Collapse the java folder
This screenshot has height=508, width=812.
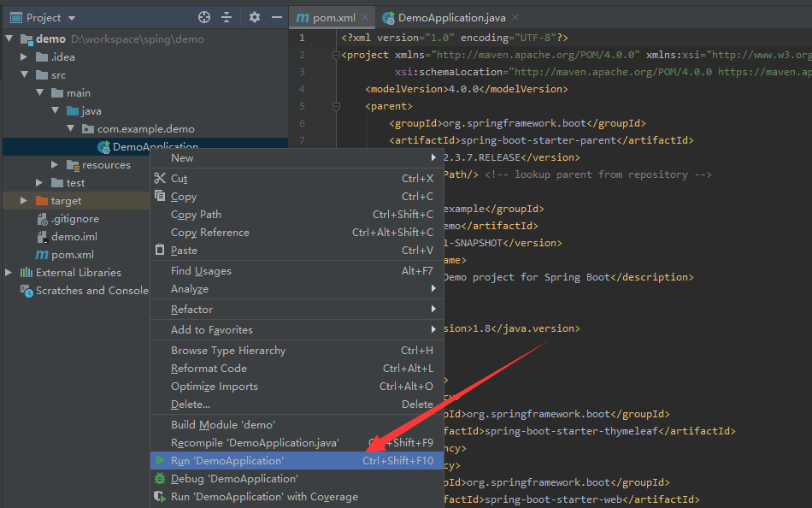[56, 110]
